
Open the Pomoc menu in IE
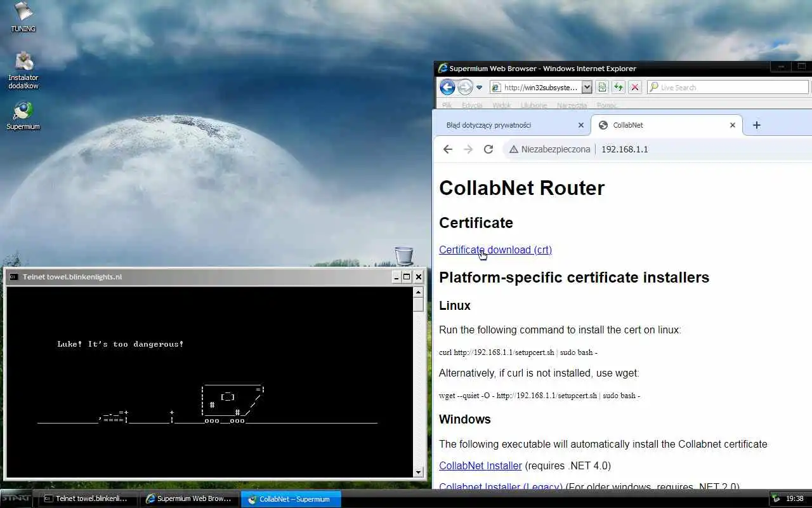coord(606,105)
